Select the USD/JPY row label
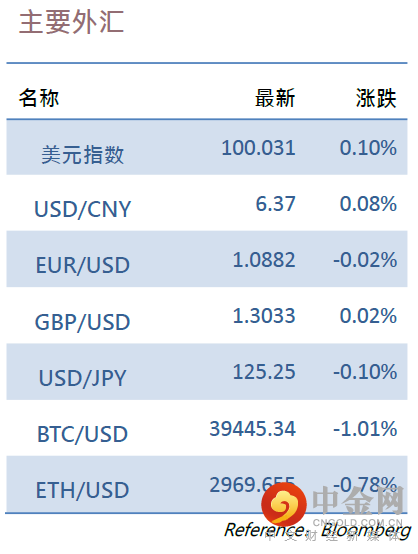The height and width of the screenshot is (554, 418). 83,378
